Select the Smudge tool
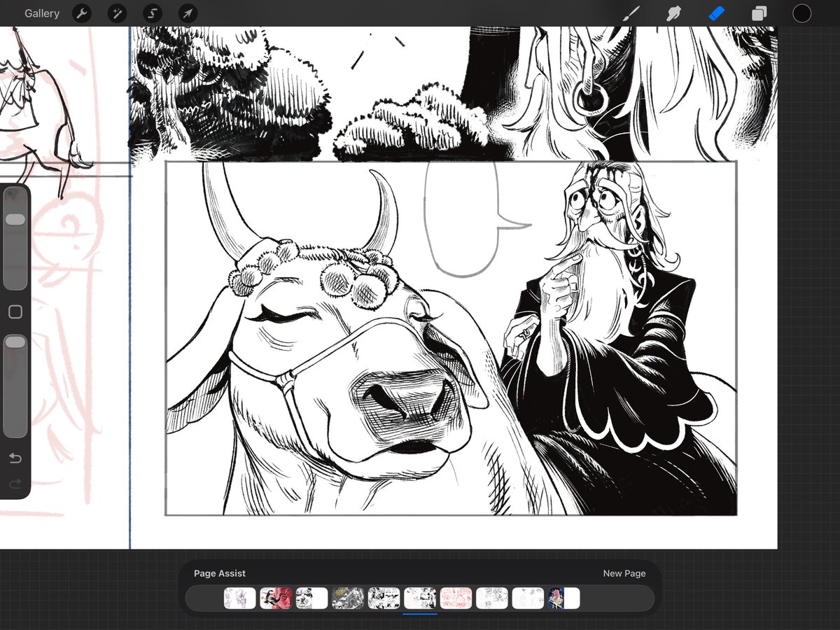This screenshot has width=840, height=630. tap(674, 13)
